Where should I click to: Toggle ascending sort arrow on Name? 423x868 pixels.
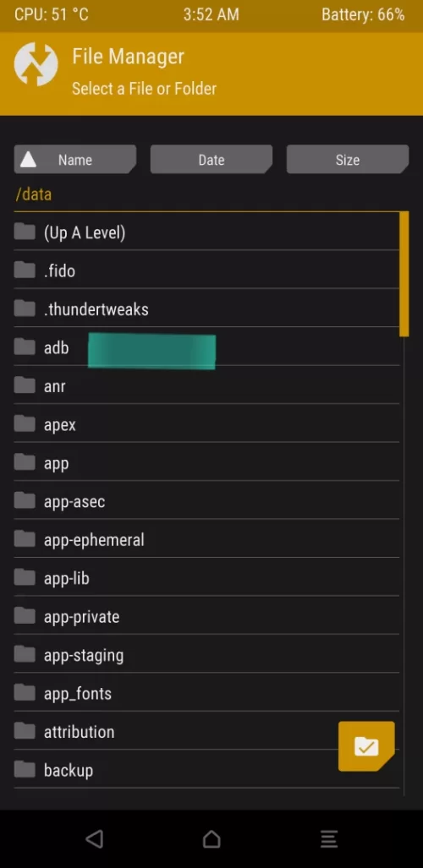[28, 160]
